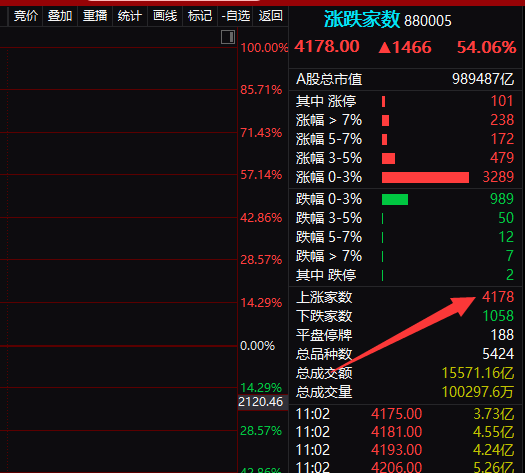Select the 下跌家数 value 1058
Screen dimensions: 525x473
498,316
